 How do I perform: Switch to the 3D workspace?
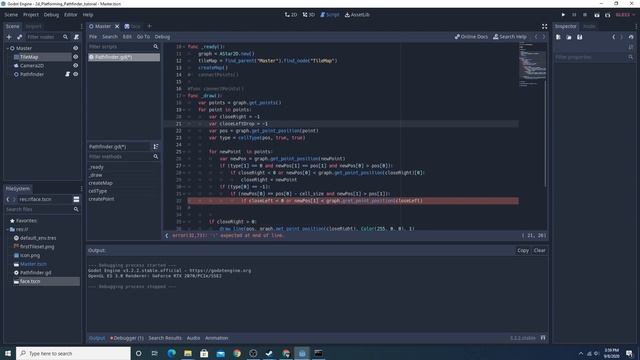[x=309, y=15]
